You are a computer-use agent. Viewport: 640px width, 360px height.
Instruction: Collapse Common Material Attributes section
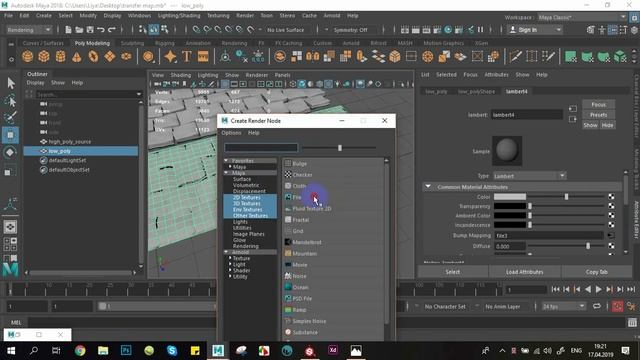click(428, 187)
